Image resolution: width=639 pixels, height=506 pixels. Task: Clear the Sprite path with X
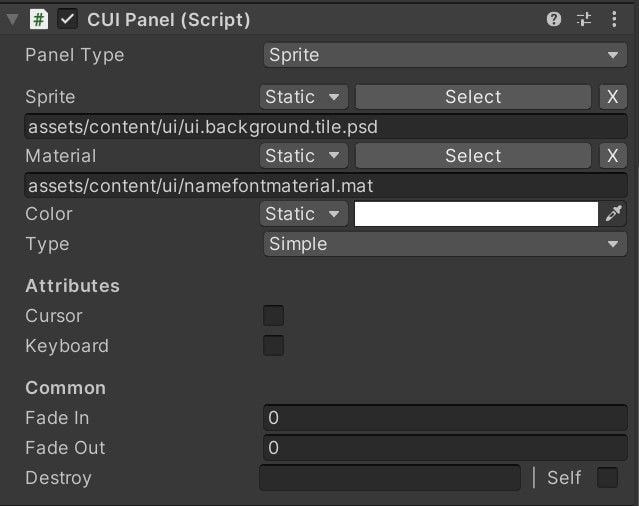(613, 97)
